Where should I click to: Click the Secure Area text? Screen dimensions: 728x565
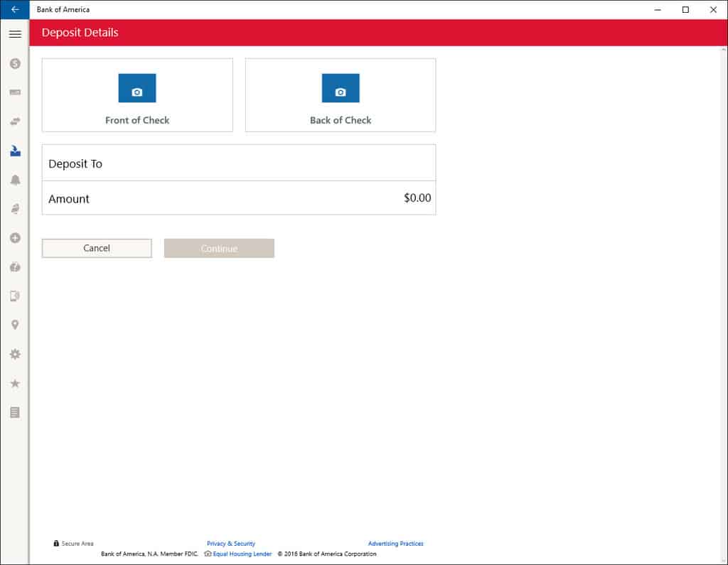point(77,543)
